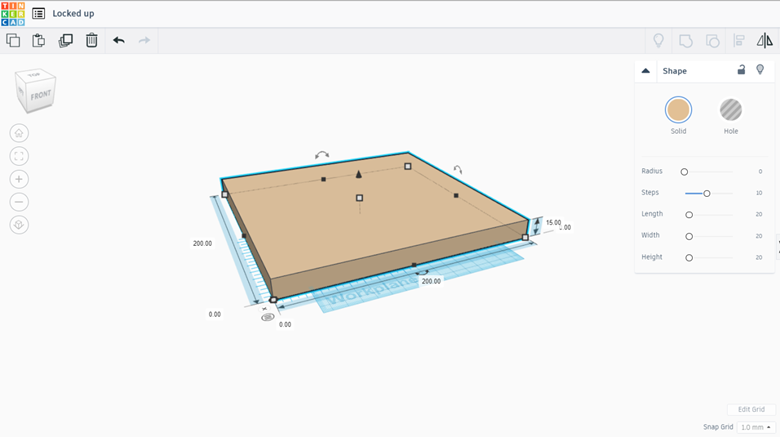Click the left-side 200.00 dimension label

tap(202, 243)
